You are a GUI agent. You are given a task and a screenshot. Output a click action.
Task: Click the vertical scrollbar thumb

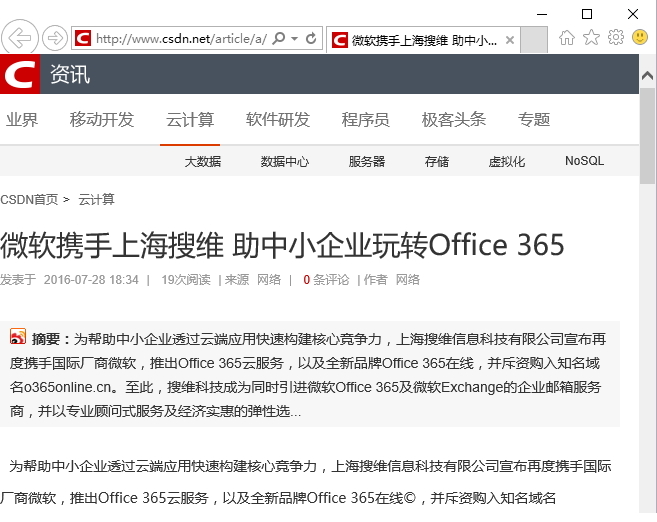(x=647, y=136)
